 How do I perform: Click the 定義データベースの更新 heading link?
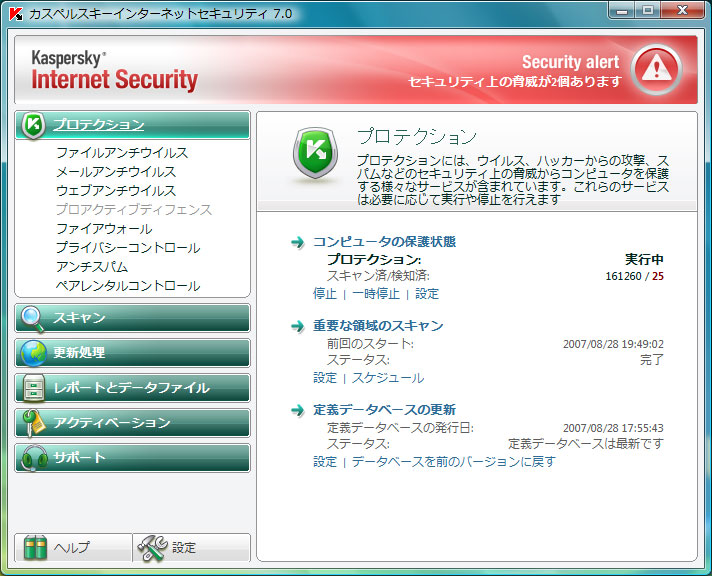385,410
